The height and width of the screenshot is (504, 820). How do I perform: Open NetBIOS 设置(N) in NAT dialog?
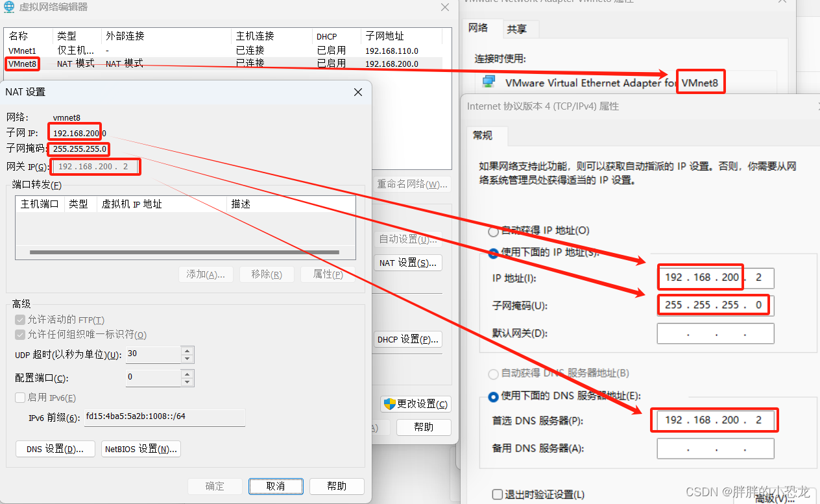[x=141, y=449]
